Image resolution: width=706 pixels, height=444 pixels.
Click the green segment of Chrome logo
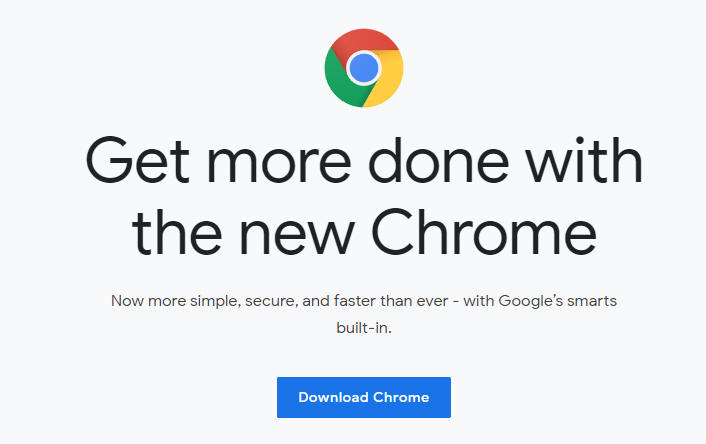(340, 82)
